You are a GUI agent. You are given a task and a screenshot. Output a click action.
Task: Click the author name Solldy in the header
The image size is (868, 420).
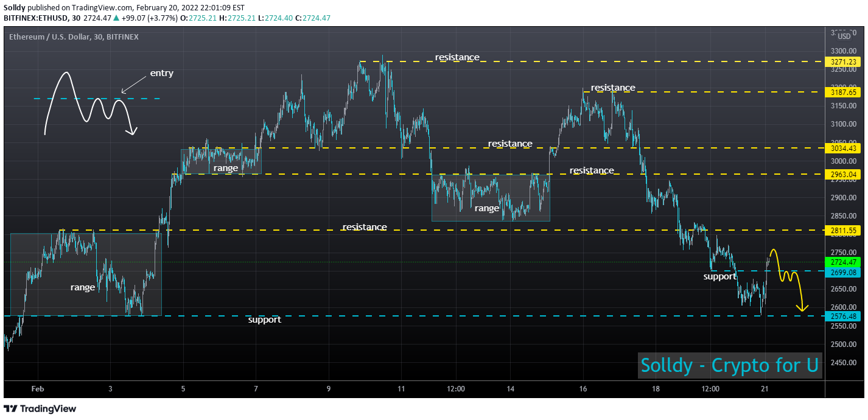(x=16, y=7)
